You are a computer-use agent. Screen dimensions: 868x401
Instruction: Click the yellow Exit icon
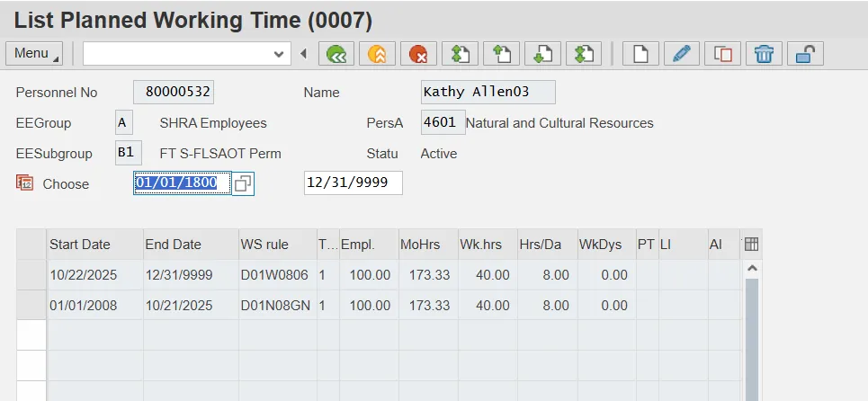377,54
